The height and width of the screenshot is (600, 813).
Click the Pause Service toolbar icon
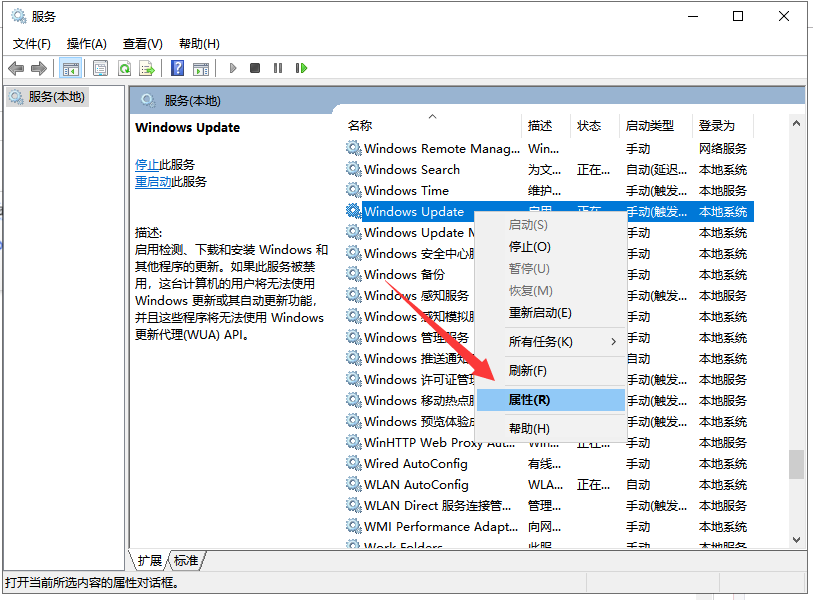[x=280, y=67]
